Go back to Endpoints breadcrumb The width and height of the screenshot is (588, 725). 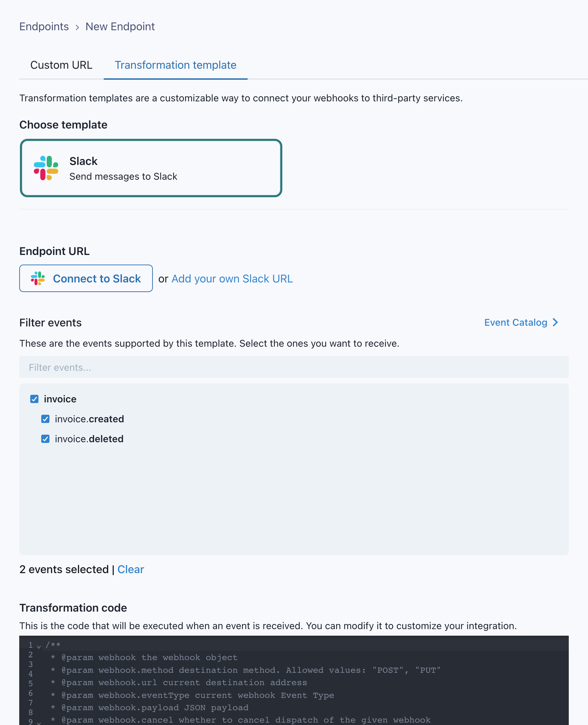tap(44, 26)
